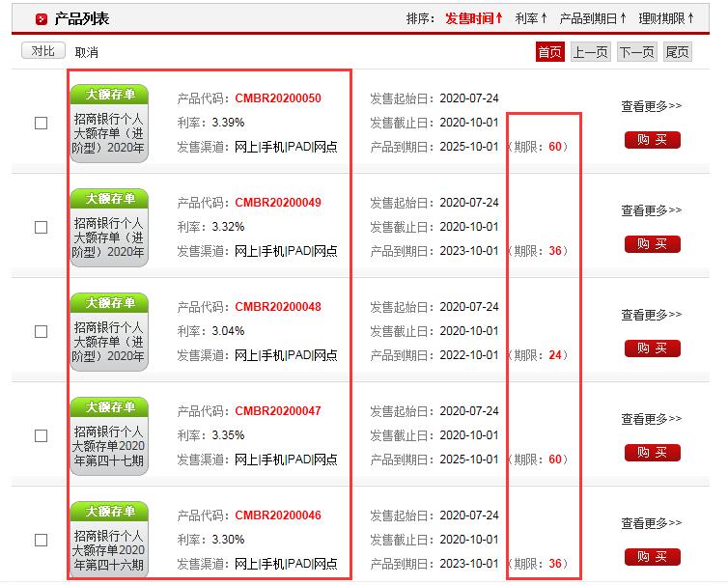Open product code link CMBR20200050
This screenshot has width=728, height=585.
(278, 98)
